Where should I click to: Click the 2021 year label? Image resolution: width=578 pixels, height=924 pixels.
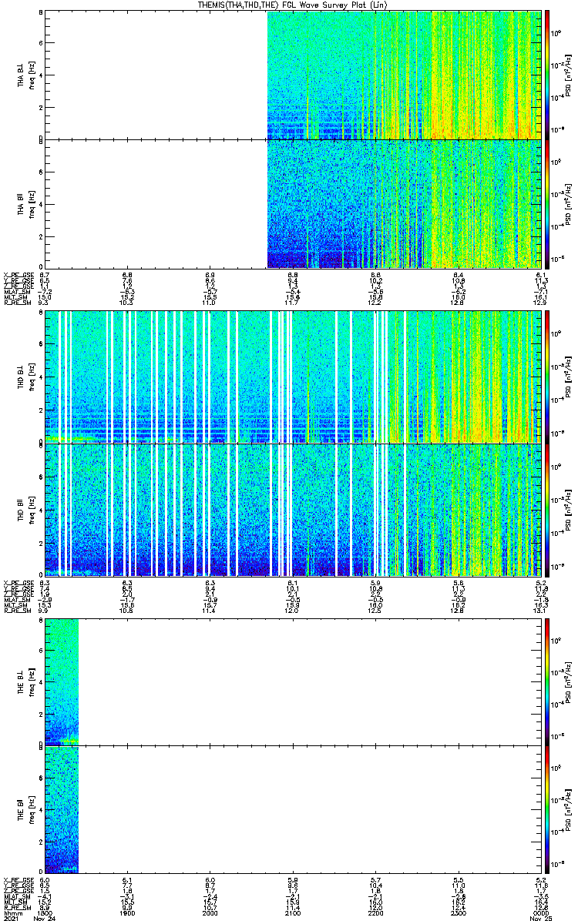[x=12, y=919]
